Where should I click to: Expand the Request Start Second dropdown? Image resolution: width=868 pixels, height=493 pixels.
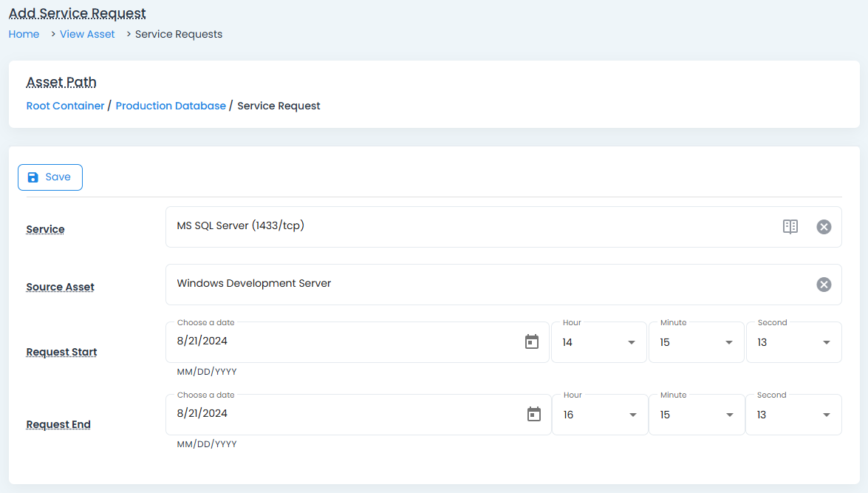[x=793, y=342]
